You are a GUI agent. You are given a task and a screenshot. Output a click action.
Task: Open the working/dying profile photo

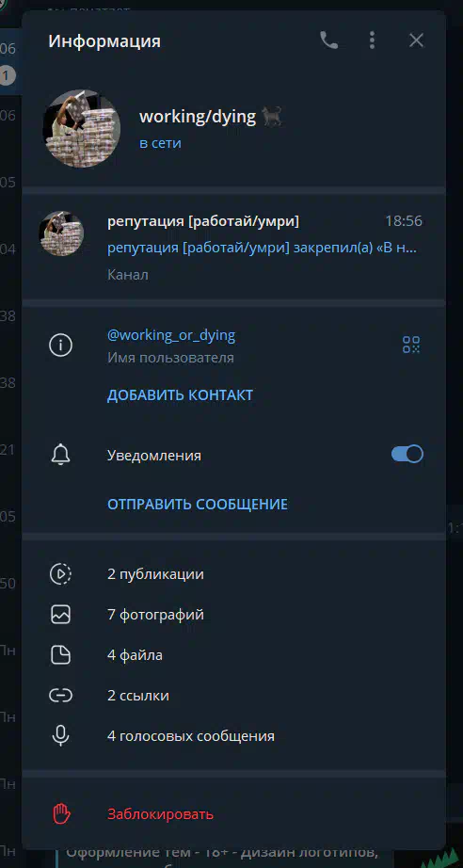[x=82, y=129]
